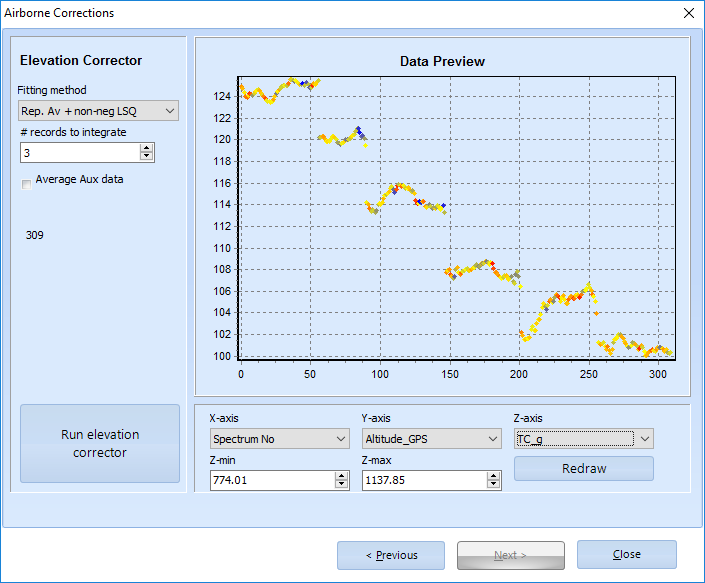Increment the Z-max value with up arrow
Screen dimensions: 705x583
pyautogui.click(x=493, y=476)
